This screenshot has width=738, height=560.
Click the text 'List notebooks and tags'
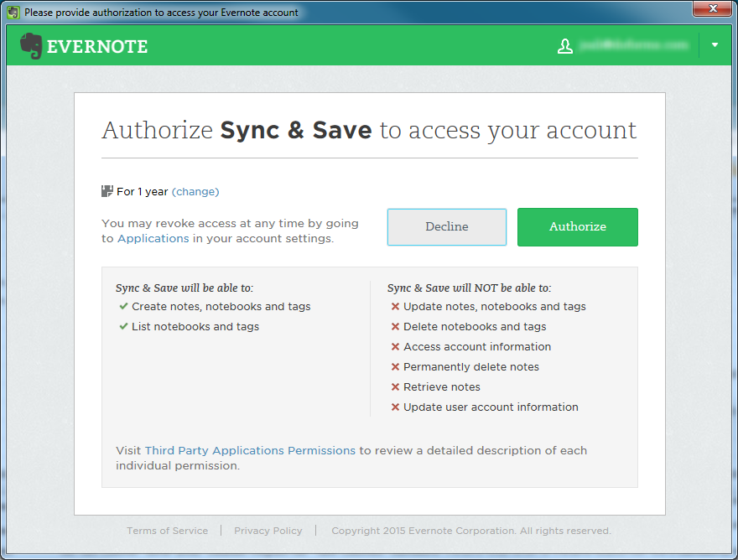pyautogui.click(x=195, y=327)
